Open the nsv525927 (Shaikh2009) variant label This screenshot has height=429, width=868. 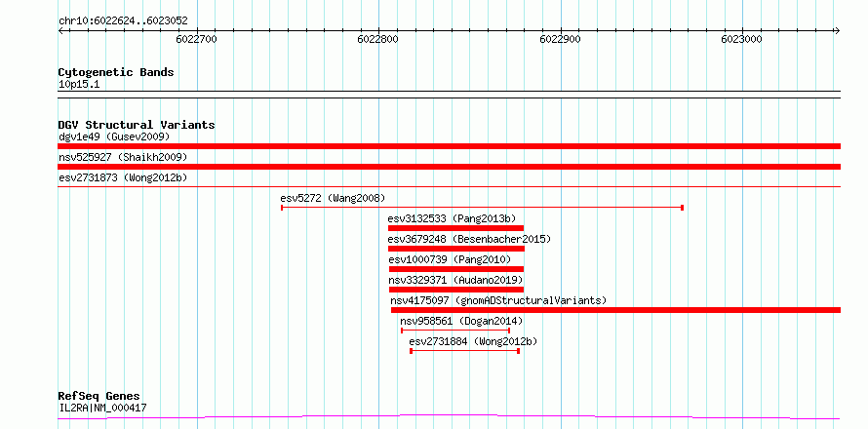pyautogui.click(x=123, y=157)
